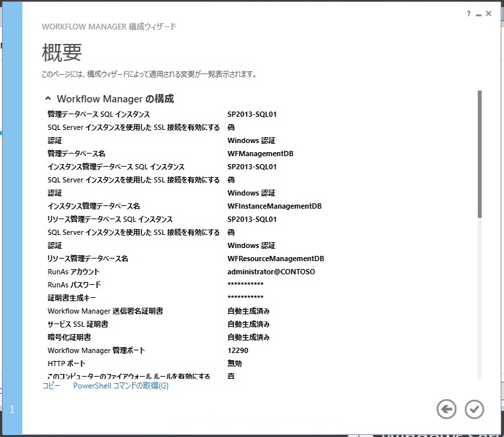Viewport: 504px width, 437px height.
Task: Click the masked 証明書生成キー value
Action: (245, 297)
